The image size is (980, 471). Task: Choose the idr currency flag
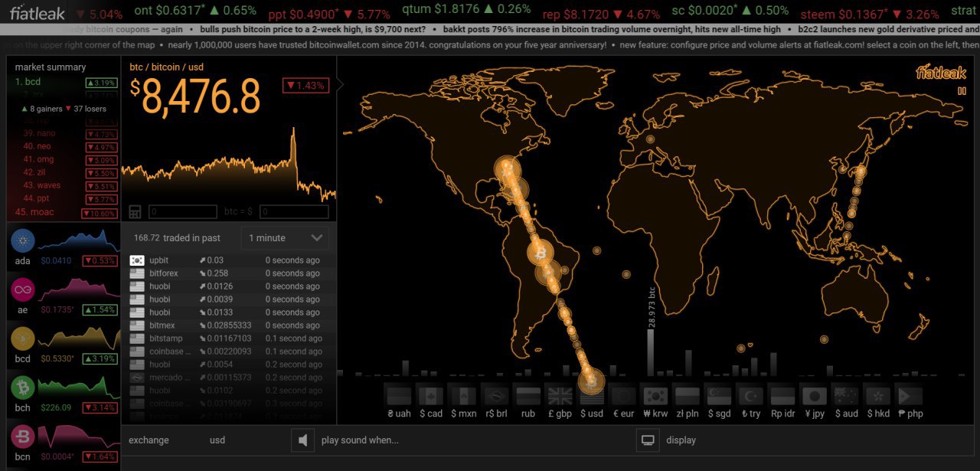pos(782,396)
